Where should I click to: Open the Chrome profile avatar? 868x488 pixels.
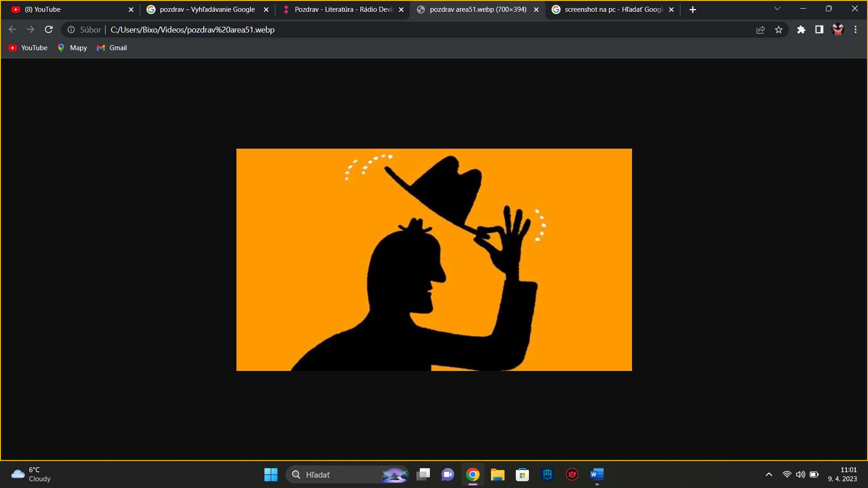point(838,30)
